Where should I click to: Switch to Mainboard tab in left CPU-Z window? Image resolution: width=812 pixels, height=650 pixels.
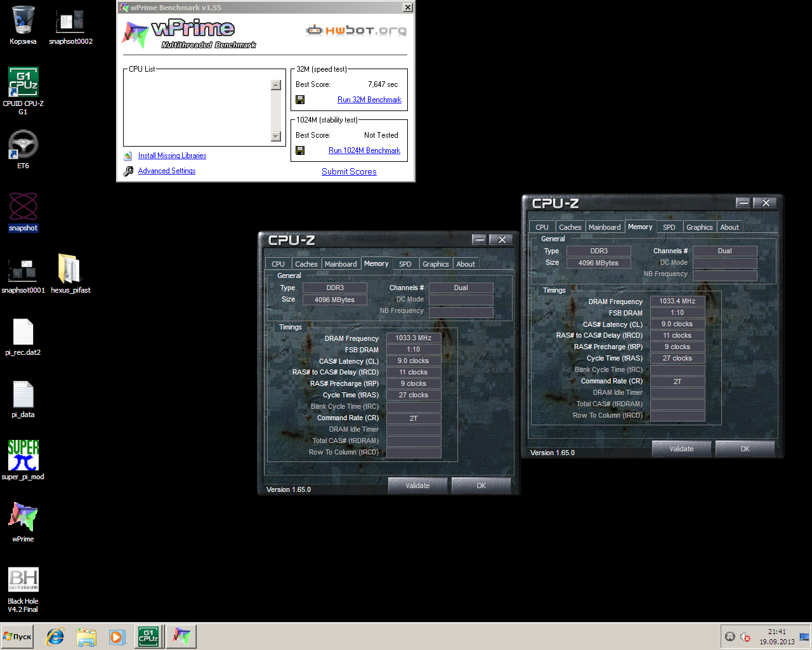341,264
